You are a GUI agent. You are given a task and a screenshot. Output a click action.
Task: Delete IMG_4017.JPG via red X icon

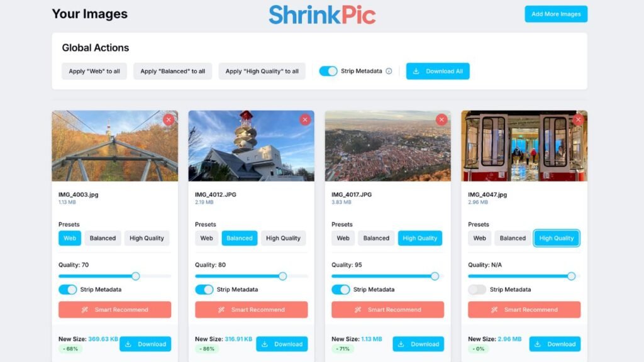pos(441,119)
